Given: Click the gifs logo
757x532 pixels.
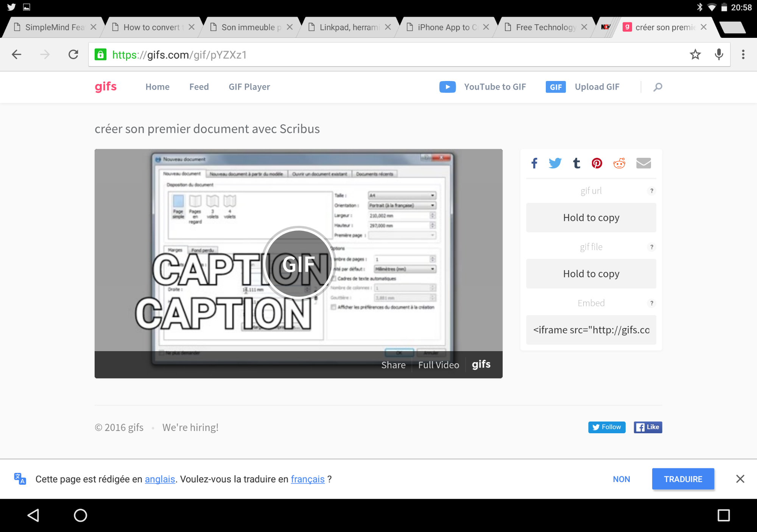Looking at the screenshot, I should click(106, 87).
